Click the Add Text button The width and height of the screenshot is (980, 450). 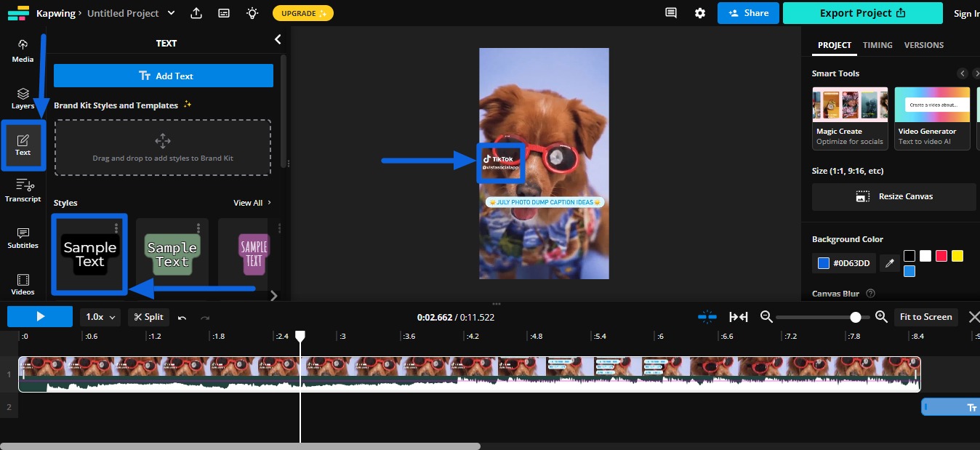(164, 75)
